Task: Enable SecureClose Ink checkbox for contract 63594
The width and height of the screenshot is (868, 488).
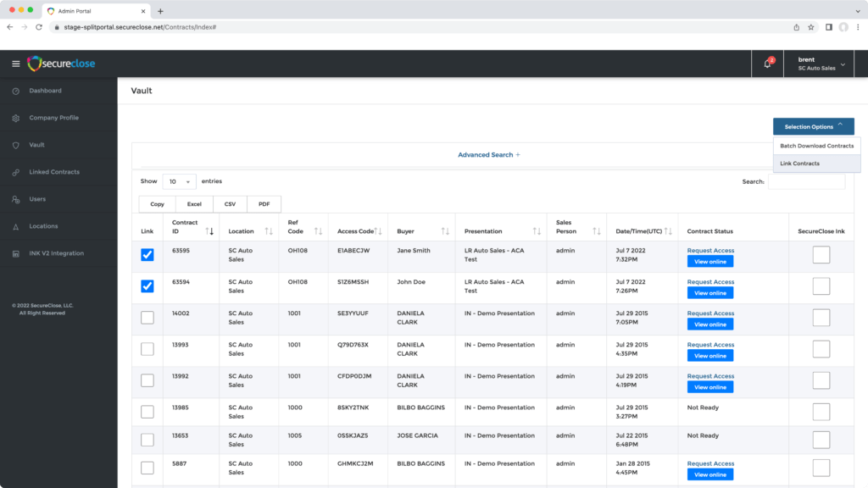Action: (x=821, y=286)
